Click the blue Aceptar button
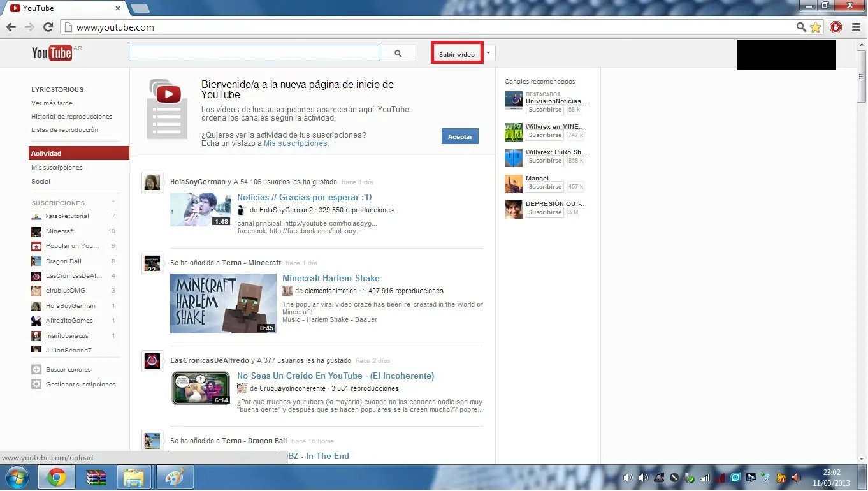Viewport: 868px width, 491px height. pyautogui.click(x=460, y=136)
